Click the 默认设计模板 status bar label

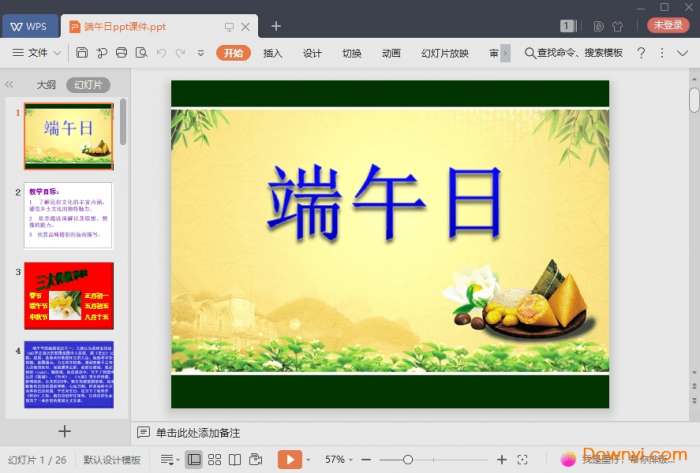[x=112, y=460]
